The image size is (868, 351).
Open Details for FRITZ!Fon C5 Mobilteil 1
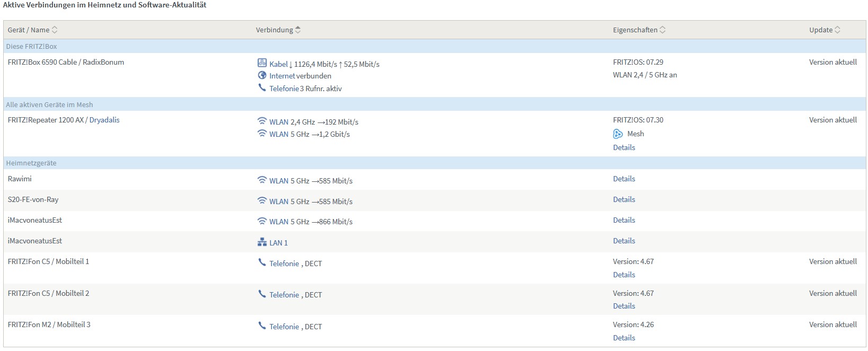click(624, 275)
